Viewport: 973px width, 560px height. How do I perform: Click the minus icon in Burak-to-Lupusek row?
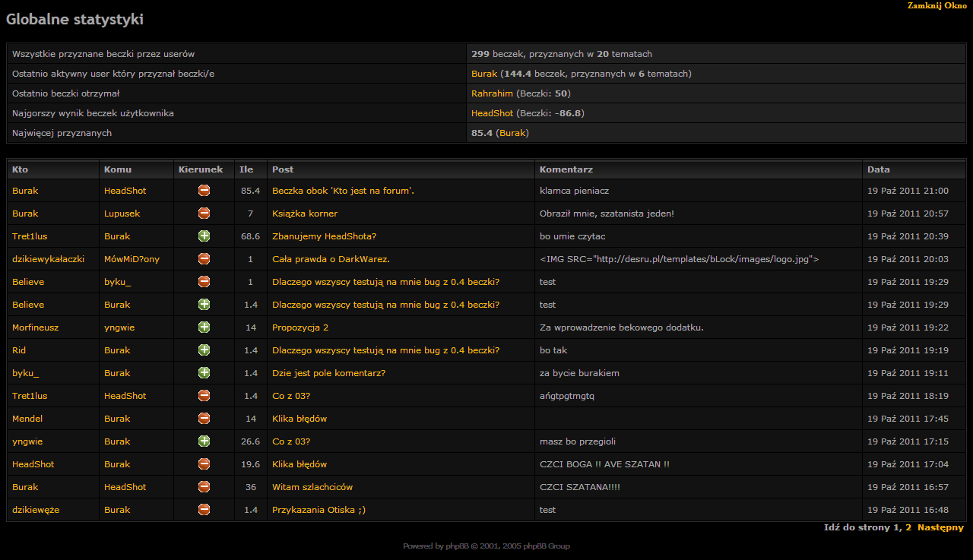(x=204, y=214)
